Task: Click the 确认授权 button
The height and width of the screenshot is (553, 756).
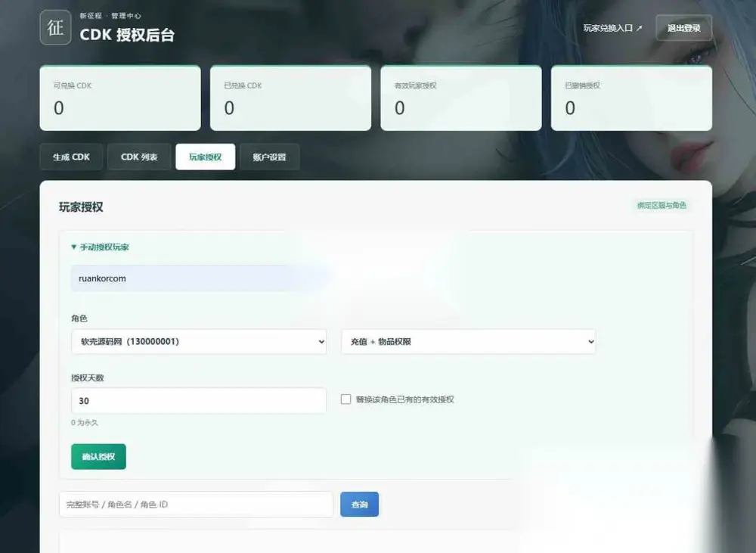Action: click(x=98, y=456)
